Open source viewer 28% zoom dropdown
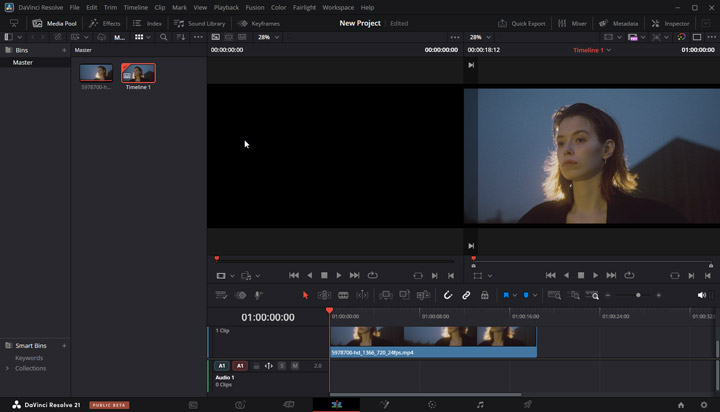Viewport: 720px width, 412px height. click(269, 37)
